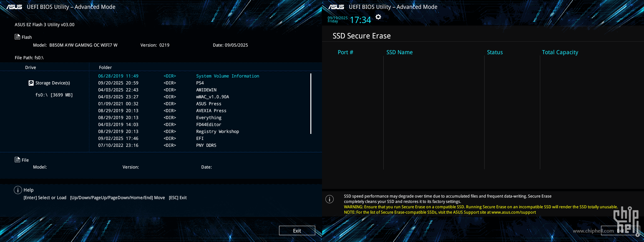Viewport: 644px width, 242px height.
Task: Click Exit in the SSD Secure Erase window
Action: pos(620,231)
